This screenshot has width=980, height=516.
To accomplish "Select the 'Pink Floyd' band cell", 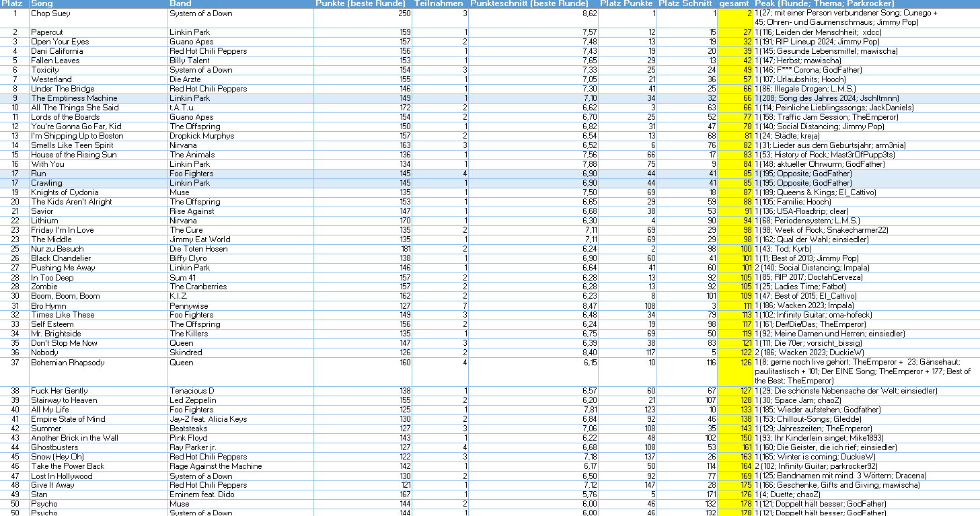I will point(240,438).
